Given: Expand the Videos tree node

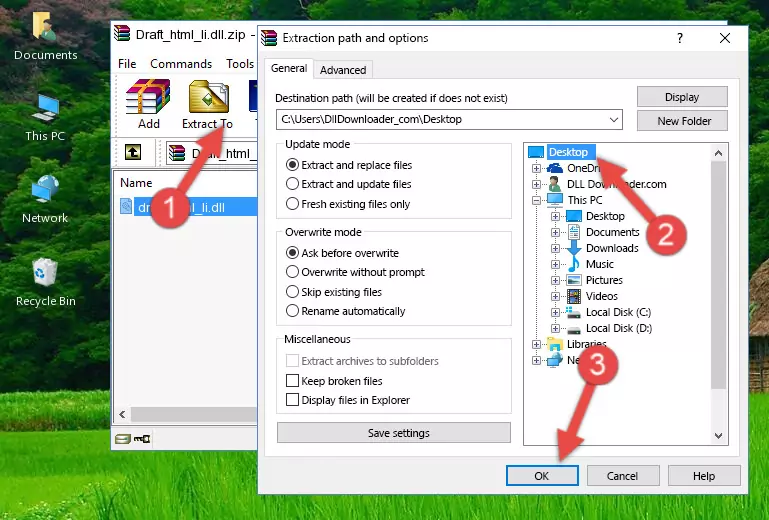Looking at the screenshot, I should [x=555, y=296].
